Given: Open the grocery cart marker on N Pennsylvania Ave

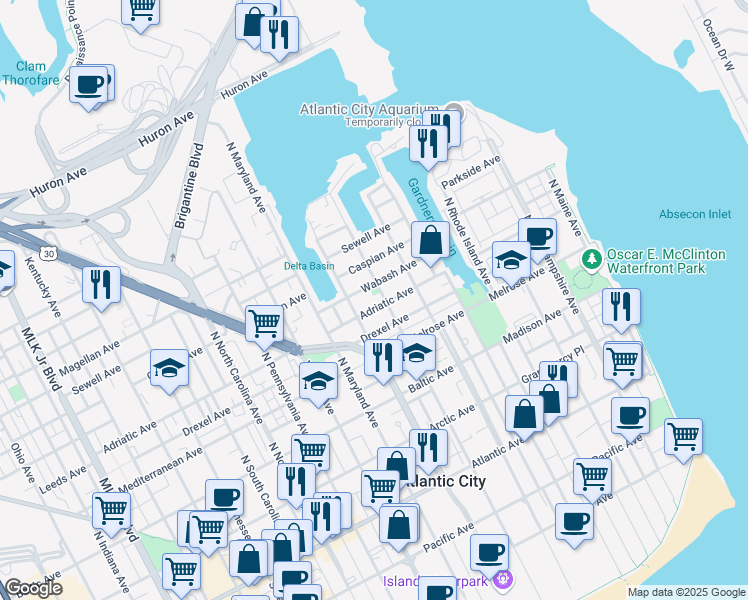Looking at the screenshot, I should click(x=264, y=327).
